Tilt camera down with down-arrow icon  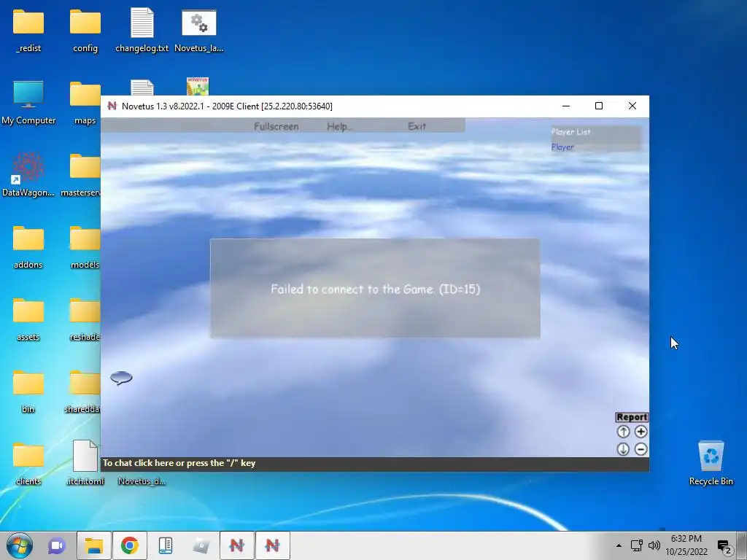pos(623,449)
